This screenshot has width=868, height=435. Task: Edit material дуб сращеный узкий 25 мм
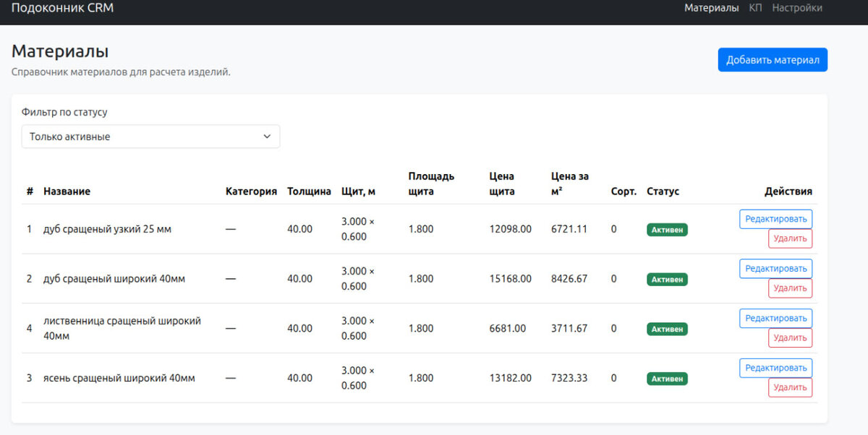click(x=775, y=219)
